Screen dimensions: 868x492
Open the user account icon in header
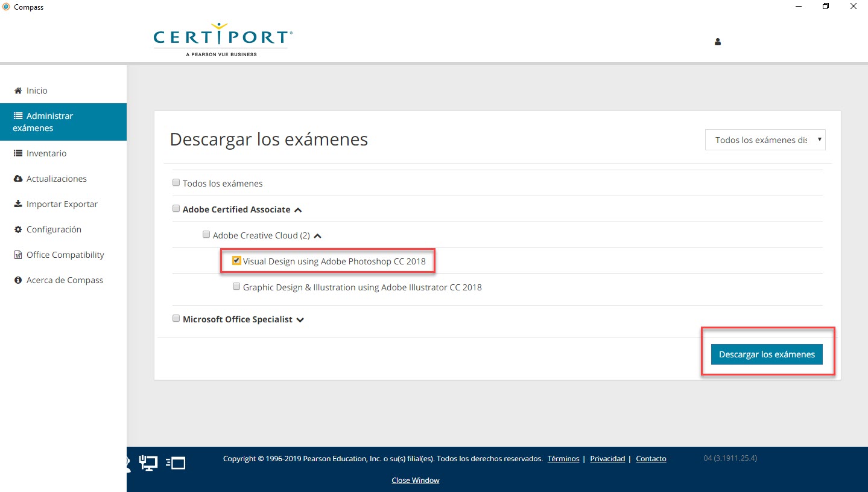tap(718, 42)
